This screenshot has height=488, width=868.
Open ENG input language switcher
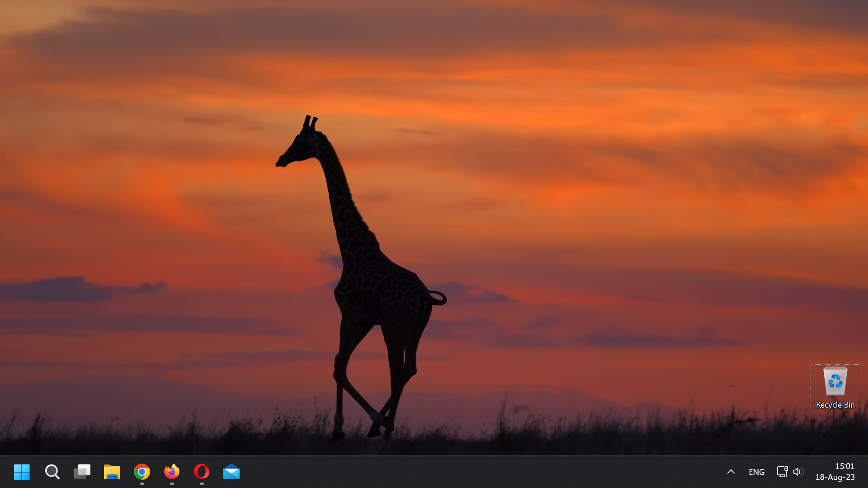[756, 472]
